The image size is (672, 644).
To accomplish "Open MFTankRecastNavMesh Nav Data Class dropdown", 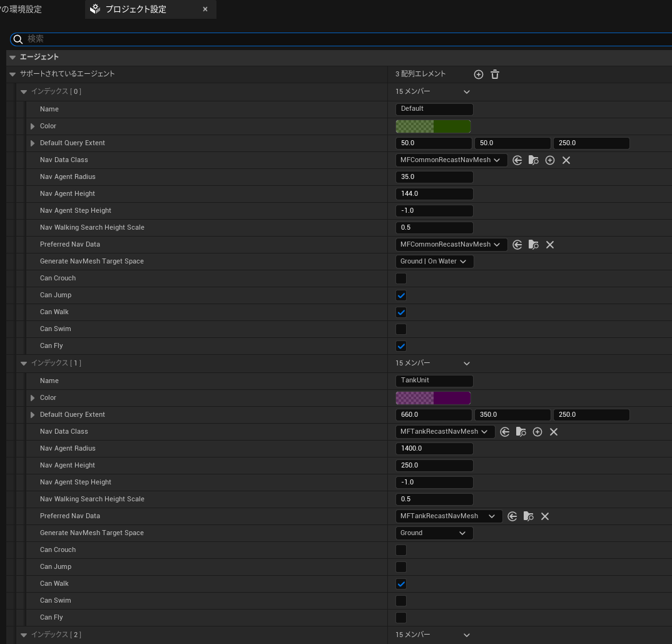I will 445,432.
